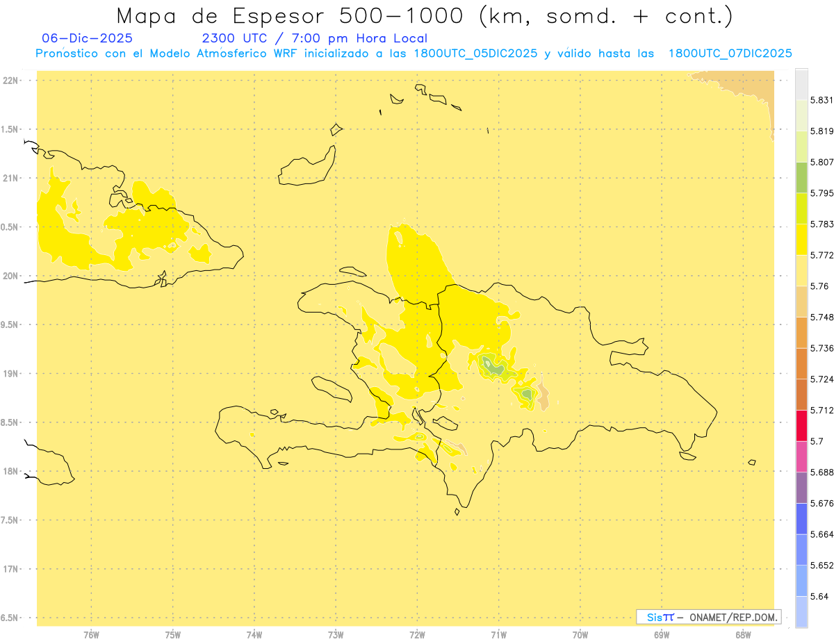834x644 pixels.
Task: Click the time label "2300 UTC / 7:00 pm Hora Local"
Action: (314, 39)
